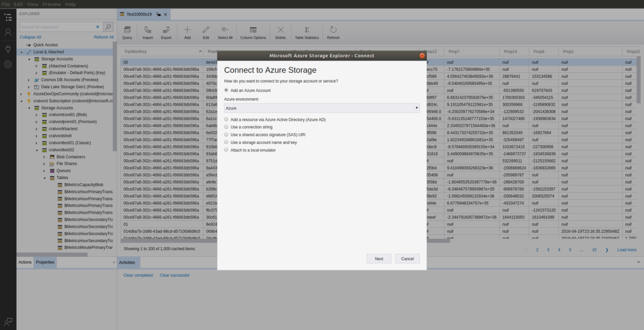
Task: Open Table Statistics from the toolbar
Action: [x=307, y=33]
